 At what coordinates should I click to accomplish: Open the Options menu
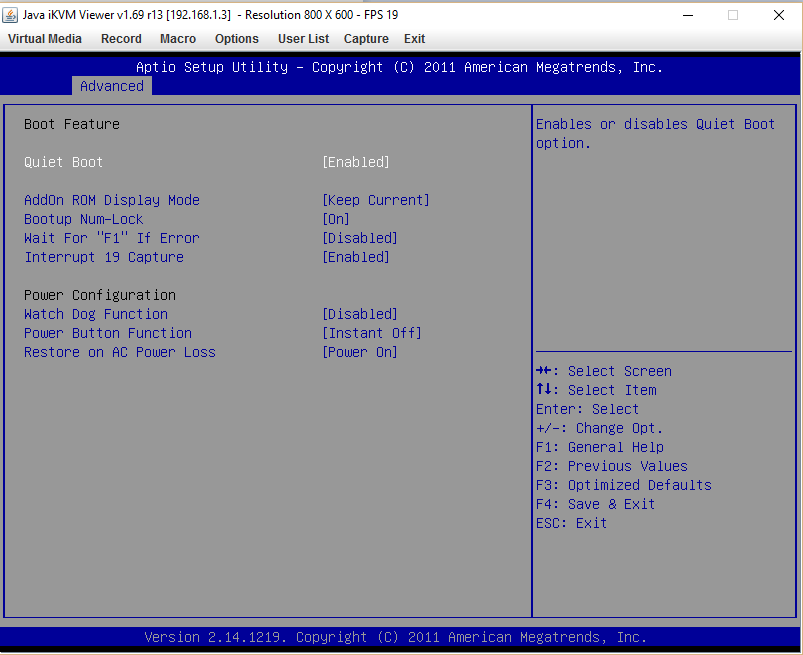tap(237, 39)
